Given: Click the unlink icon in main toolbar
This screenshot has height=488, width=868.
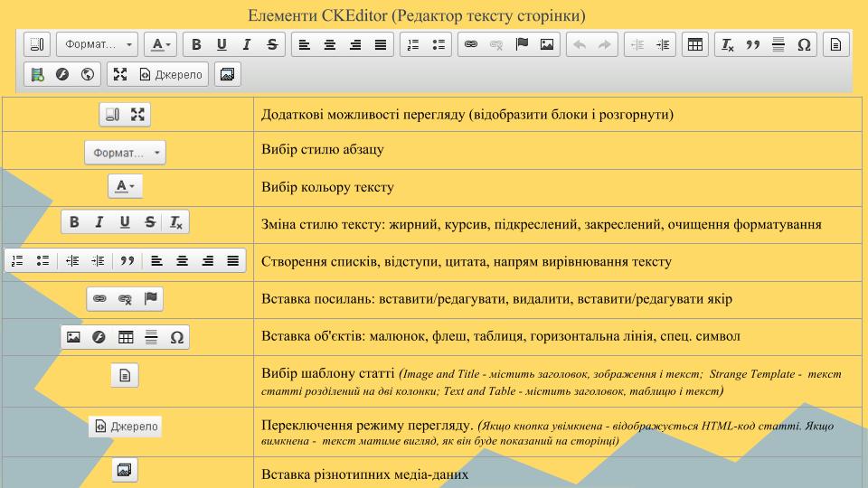Looking at the screenshot, I should click(x=496, y=44).
